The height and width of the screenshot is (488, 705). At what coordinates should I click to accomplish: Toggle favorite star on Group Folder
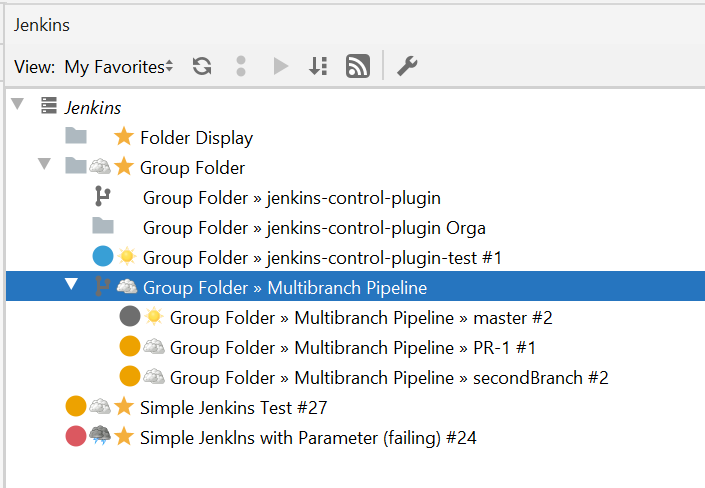click(x=124, y=167)
